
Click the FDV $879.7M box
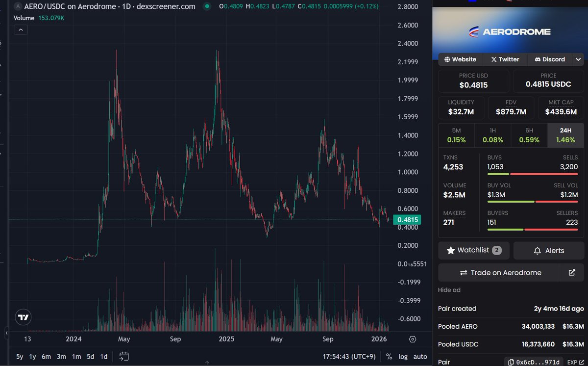511,107
